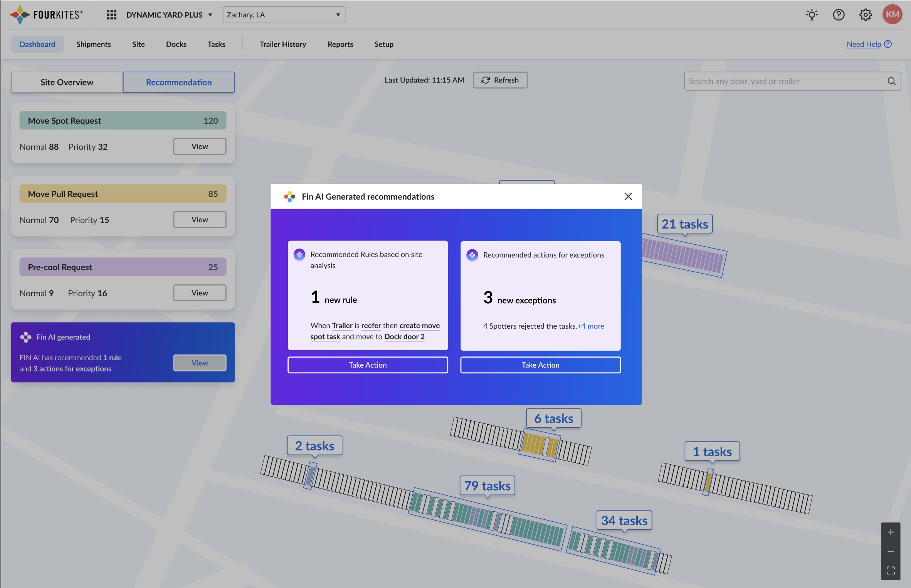
Task: View Move Pull Request details
Action: click(x=200, y=220)
